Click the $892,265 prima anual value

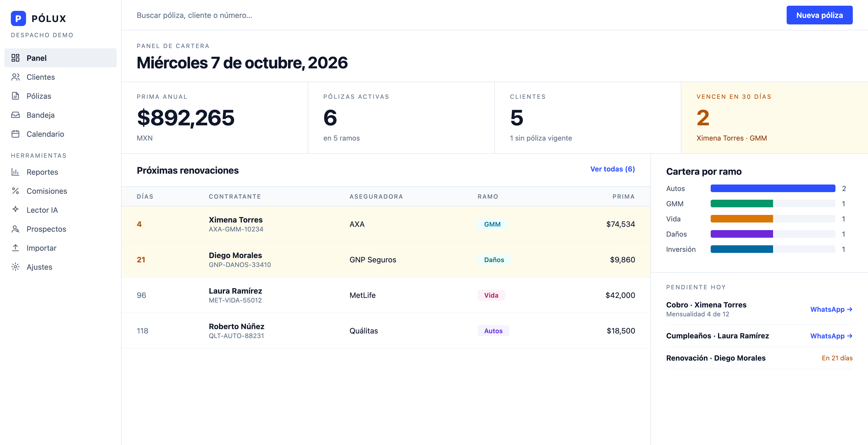(186, 118)
